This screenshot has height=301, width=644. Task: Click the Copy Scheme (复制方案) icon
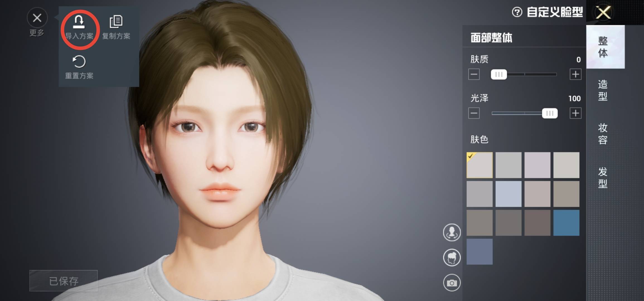point(116,22)
